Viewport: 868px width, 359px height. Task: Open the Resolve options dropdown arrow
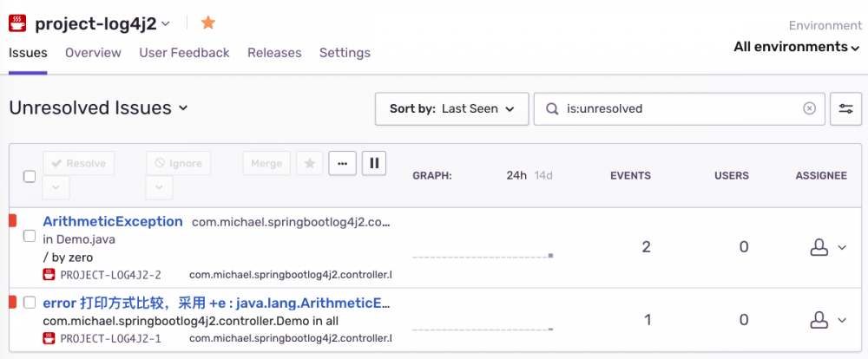pos(56,187)
